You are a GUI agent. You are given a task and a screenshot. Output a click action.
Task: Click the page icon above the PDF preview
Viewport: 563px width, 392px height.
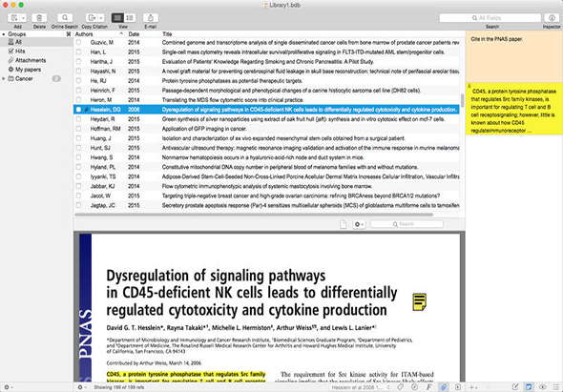[344, 224]
